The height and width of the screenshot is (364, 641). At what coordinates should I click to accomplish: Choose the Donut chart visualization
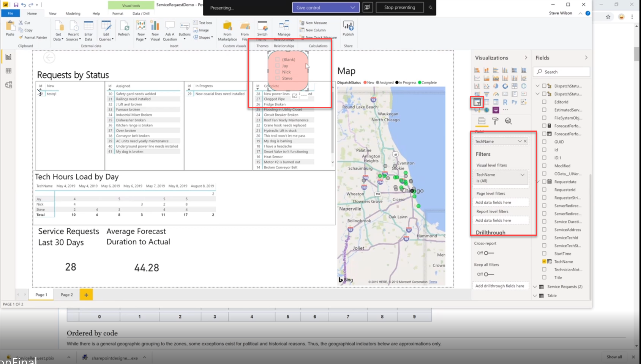point(505,86)
